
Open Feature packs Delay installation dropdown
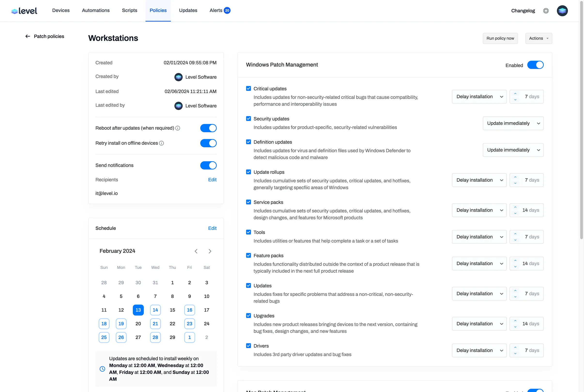[x=479, y=264]
